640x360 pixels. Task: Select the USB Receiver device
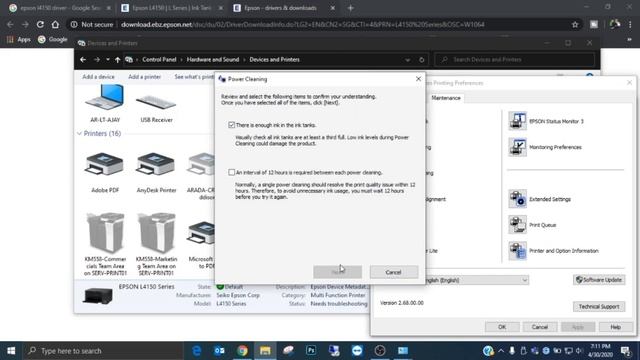pyautogui.click(x=156, y=107)
